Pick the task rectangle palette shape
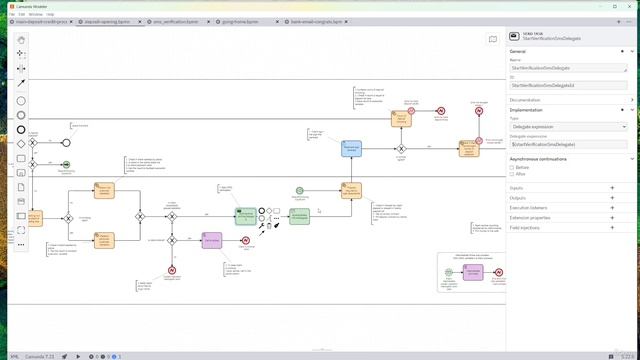This screenshot has width=640, height=360. [21, 158]
